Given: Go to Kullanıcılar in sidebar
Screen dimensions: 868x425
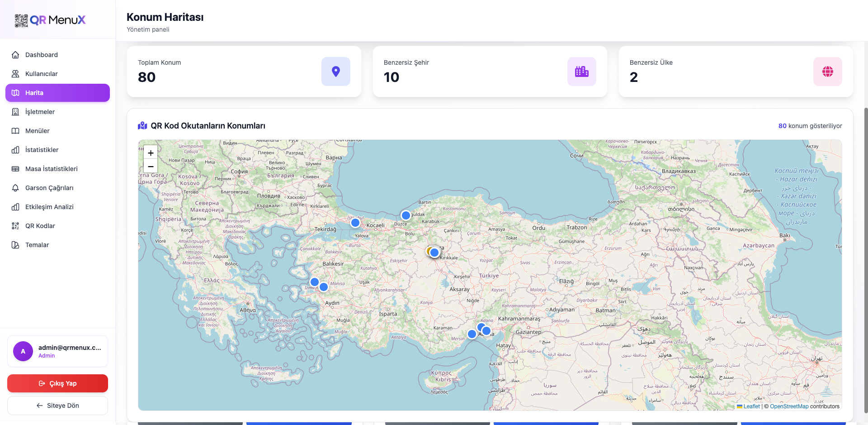Looking at the screenshot, I should pos(42,74).
